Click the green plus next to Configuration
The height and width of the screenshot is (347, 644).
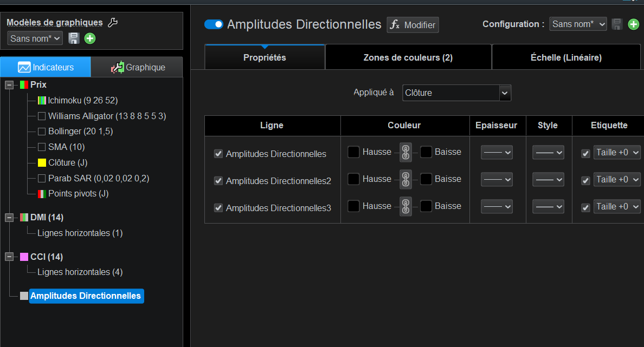coord(633,24)
